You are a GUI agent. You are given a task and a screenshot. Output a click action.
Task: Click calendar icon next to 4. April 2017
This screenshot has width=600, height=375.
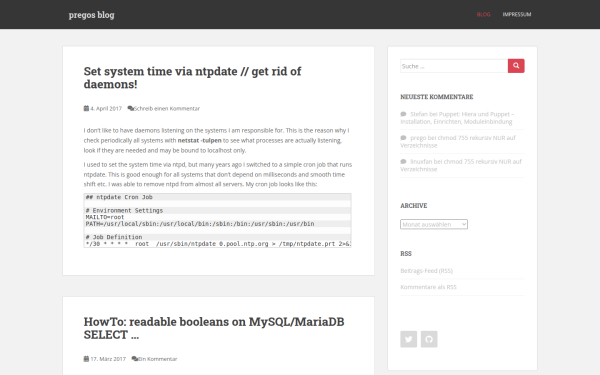click(x=86, y=108)
